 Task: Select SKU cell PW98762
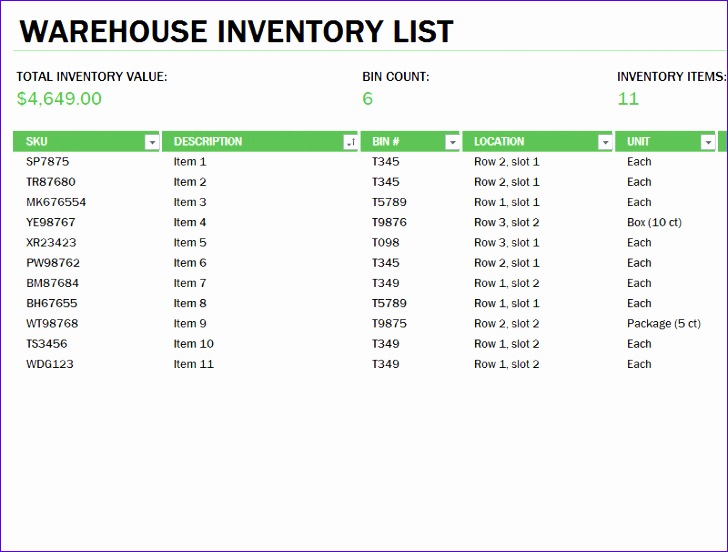coord(53,263)
